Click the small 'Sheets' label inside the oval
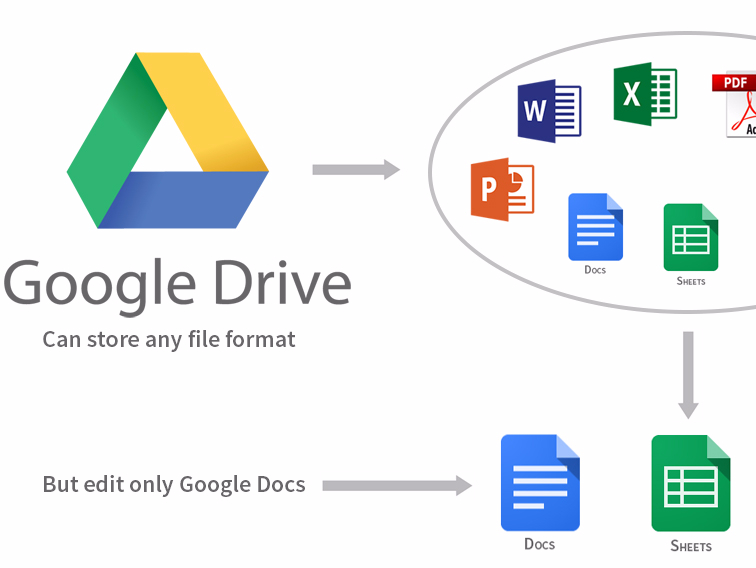756x568 pixels. [691, 281]
